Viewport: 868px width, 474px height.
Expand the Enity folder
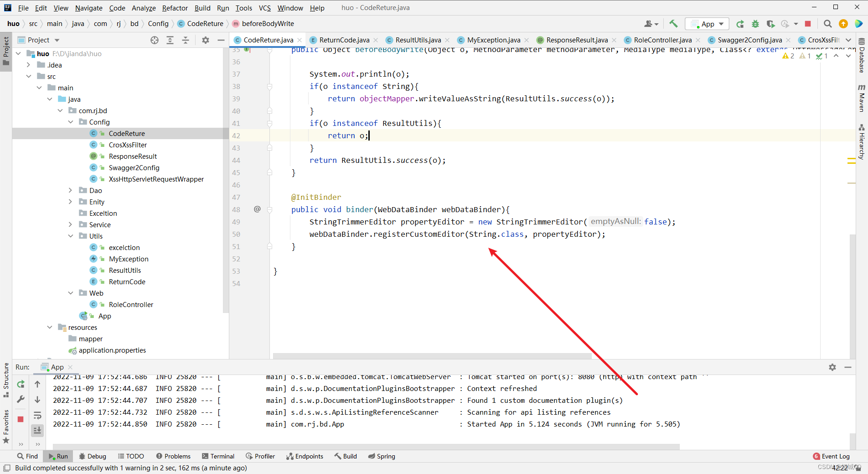tap(71, 202)
